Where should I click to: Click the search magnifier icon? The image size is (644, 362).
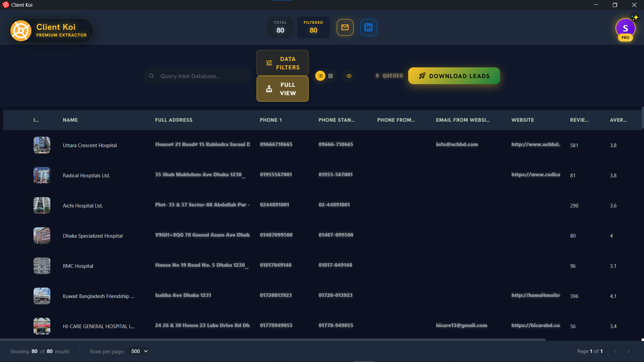pyautogui.click(x=152, y=76)
